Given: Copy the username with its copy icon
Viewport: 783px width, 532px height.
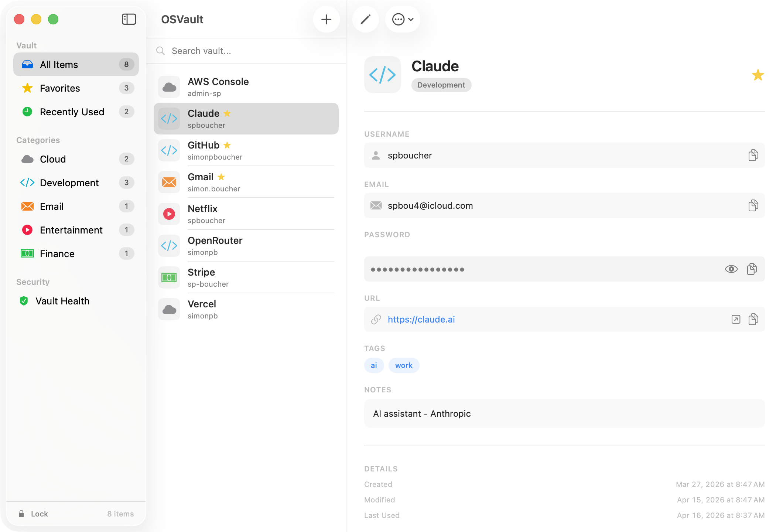Looking at the screenshot, I should point(753,155).
